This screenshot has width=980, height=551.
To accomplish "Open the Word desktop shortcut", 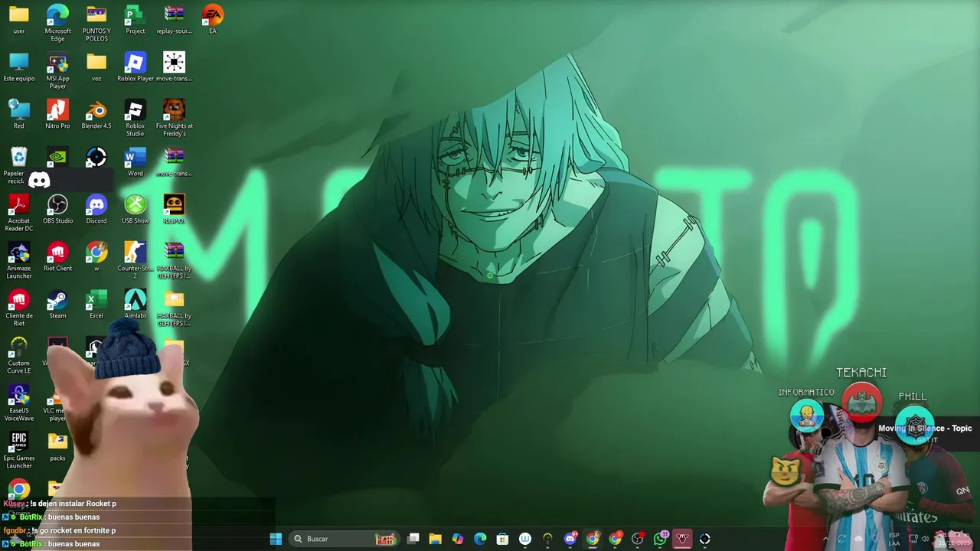I will 136,161.
